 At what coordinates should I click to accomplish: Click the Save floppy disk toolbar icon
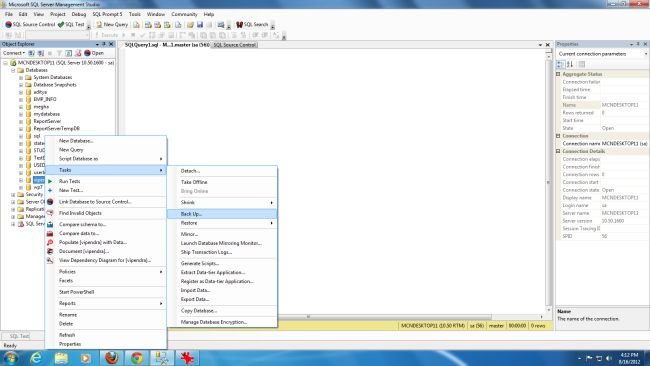199,25
